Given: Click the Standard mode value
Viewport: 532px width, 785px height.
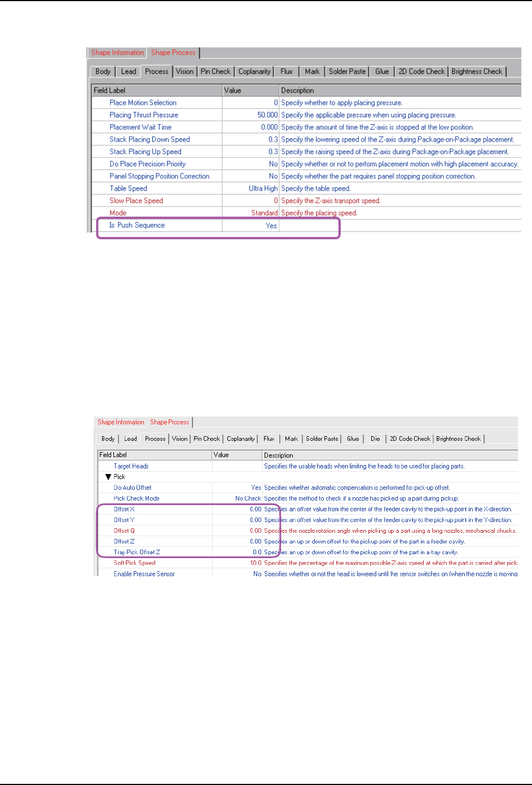Looking at the screenshot, I should click(264, 213).
